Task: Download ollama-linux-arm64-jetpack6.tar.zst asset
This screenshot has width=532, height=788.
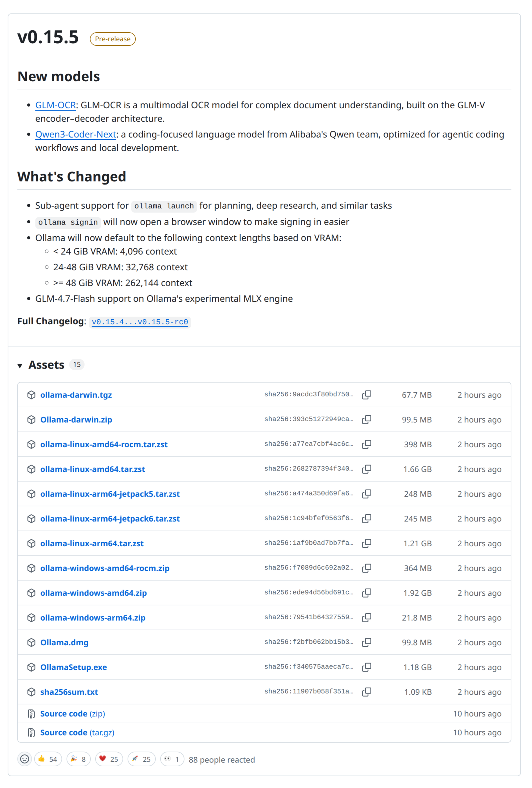Action: tap(110, 518)
